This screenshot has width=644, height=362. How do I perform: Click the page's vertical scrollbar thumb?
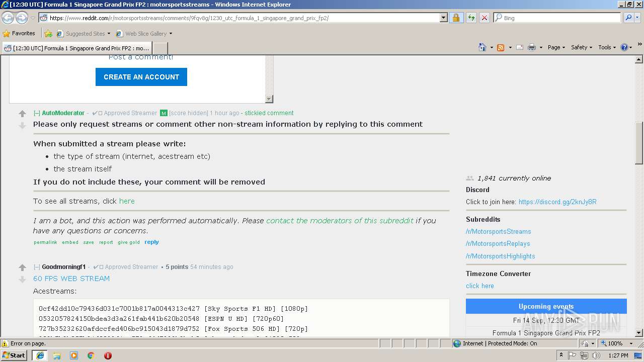(639, 143)
